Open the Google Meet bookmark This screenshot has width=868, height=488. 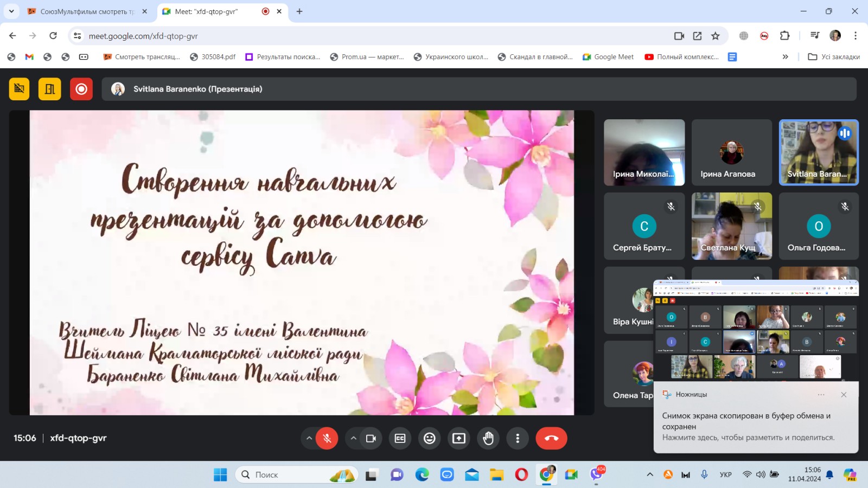coord(608,57)
